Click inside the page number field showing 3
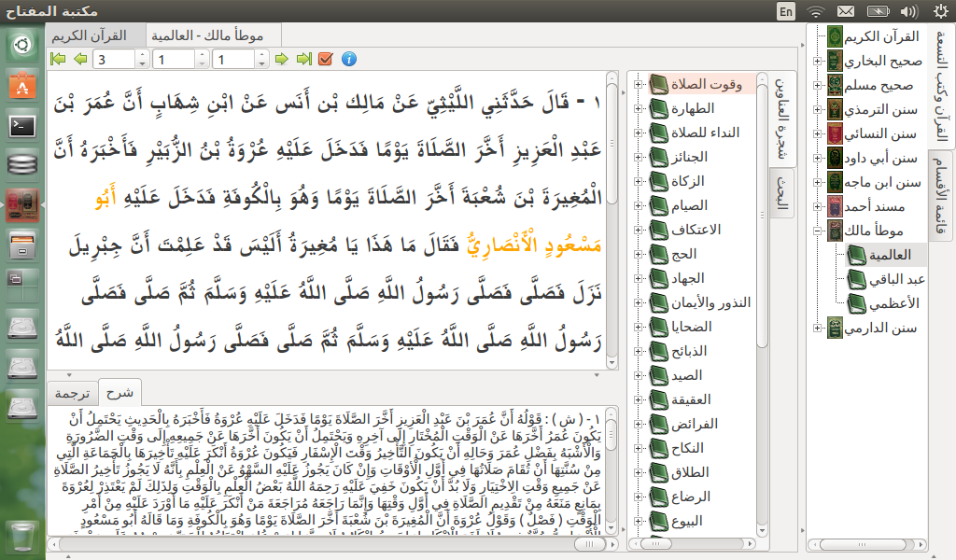The height and width of the screenshot is (560, 956). coord(112,57)
